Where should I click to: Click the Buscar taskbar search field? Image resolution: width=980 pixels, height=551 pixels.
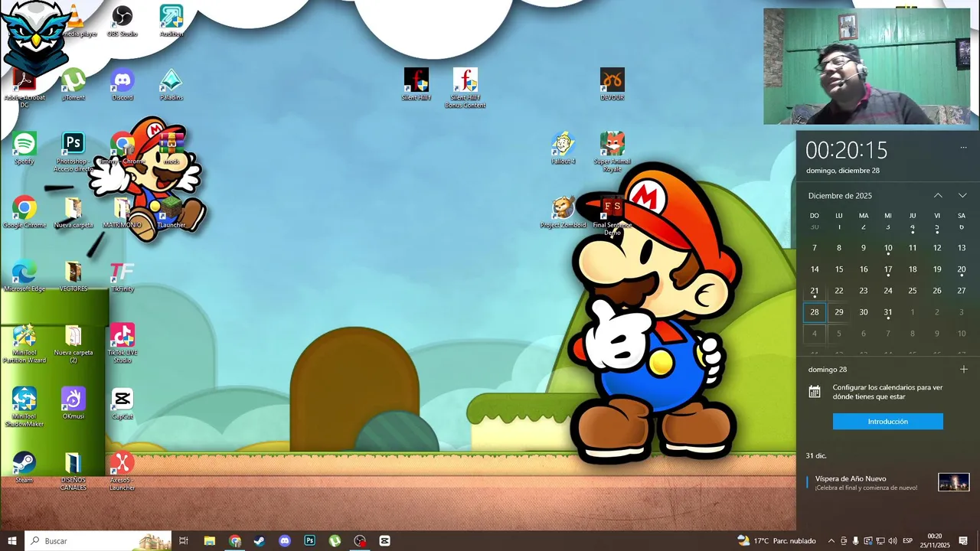tap(97, 541)
